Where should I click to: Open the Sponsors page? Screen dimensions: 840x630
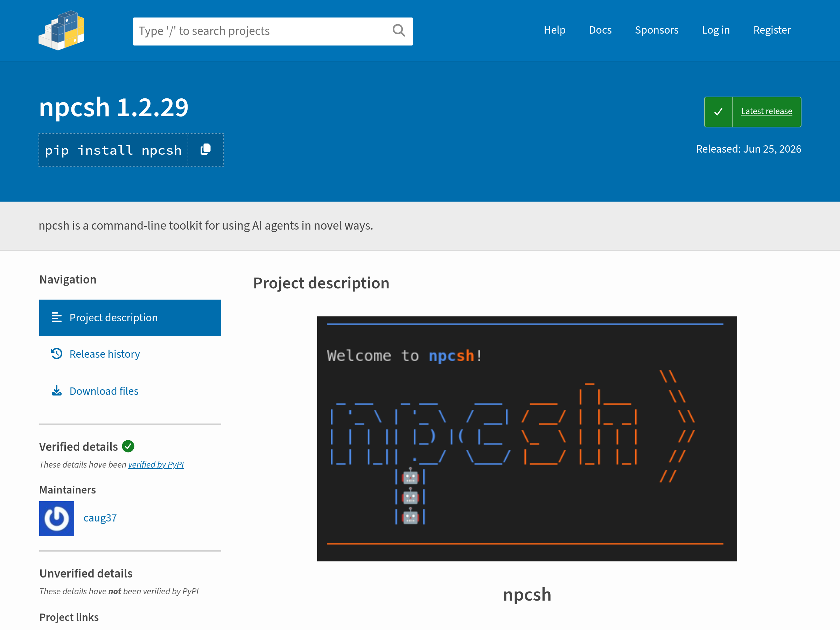[x=657, y=30]
